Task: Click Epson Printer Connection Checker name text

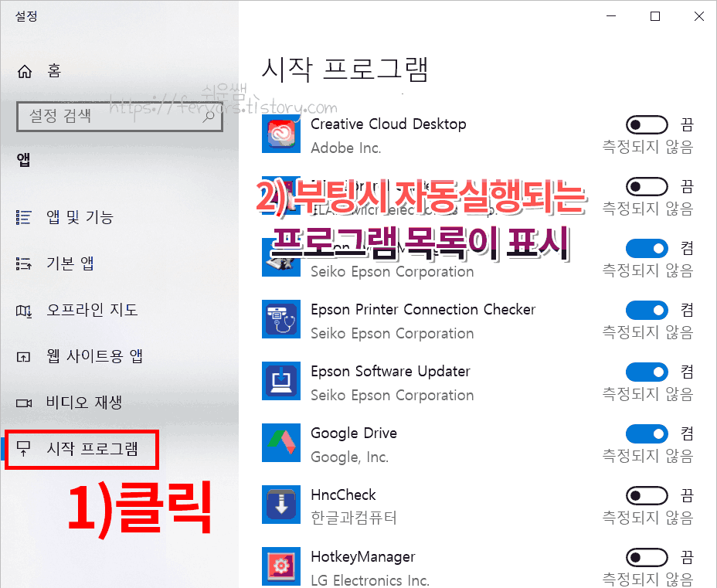Action: coord(423,310)
